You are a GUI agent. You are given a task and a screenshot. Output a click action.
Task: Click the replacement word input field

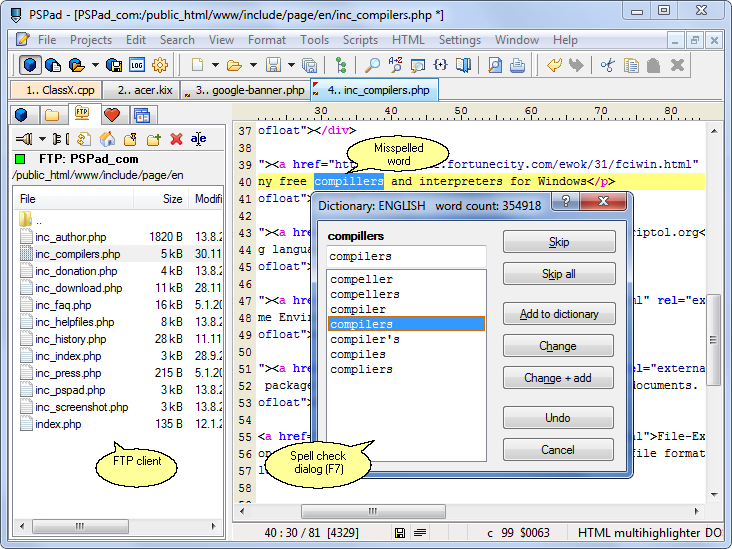(406, 256)
